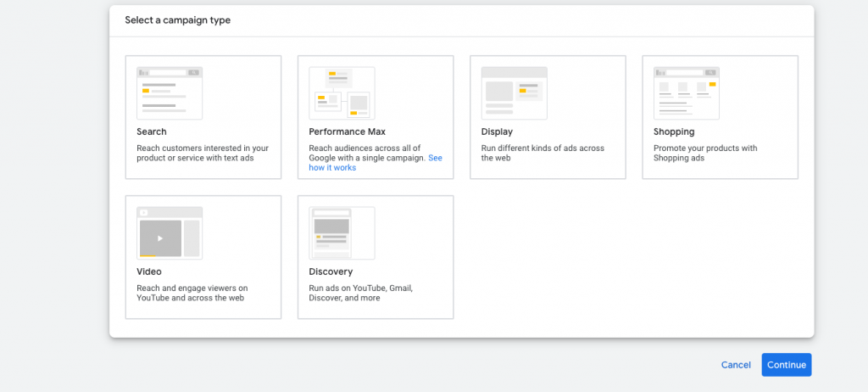Click 'Reach customers interested in your product' text
The image size is (868, 392).
203,153
